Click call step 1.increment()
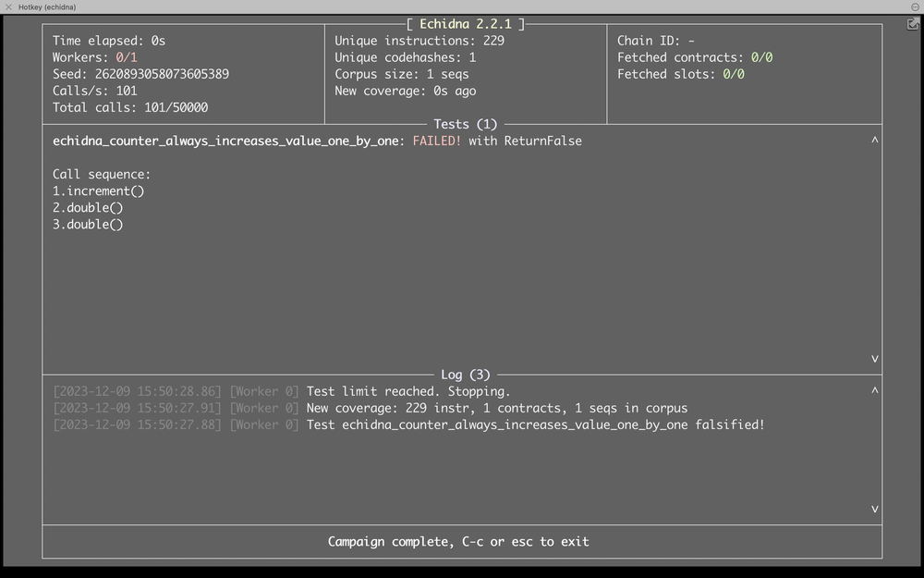 99,191
